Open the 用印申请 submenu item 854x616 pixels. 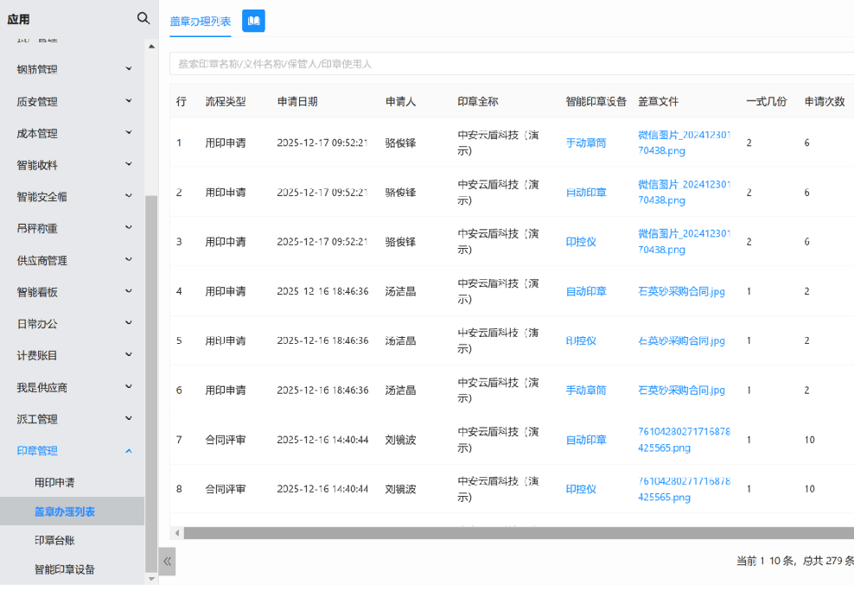tap(54, 482)
